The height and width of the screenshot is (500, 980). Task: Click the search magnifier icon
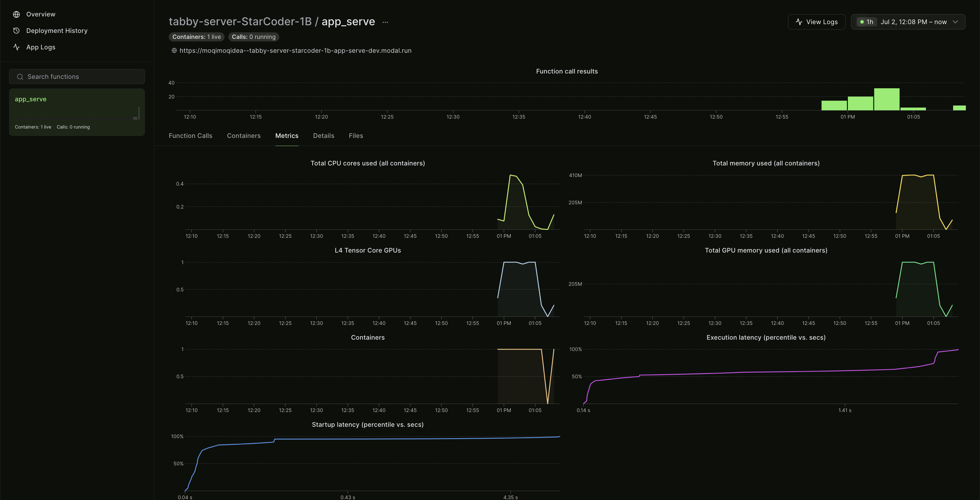pos(20,77)
